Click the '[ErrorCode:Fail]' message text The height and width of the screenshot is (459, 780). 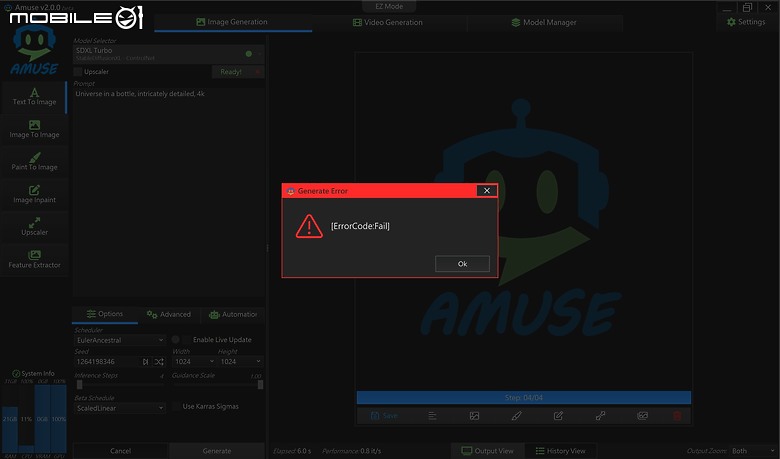click(x=360, y=226)
